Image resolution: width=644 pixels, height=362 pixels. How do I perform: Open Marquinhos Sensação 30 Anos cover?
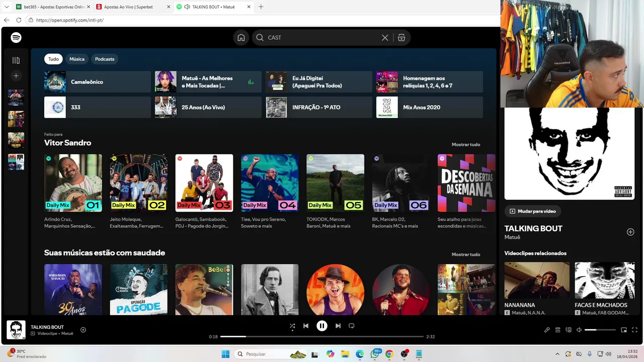(73, 290)
